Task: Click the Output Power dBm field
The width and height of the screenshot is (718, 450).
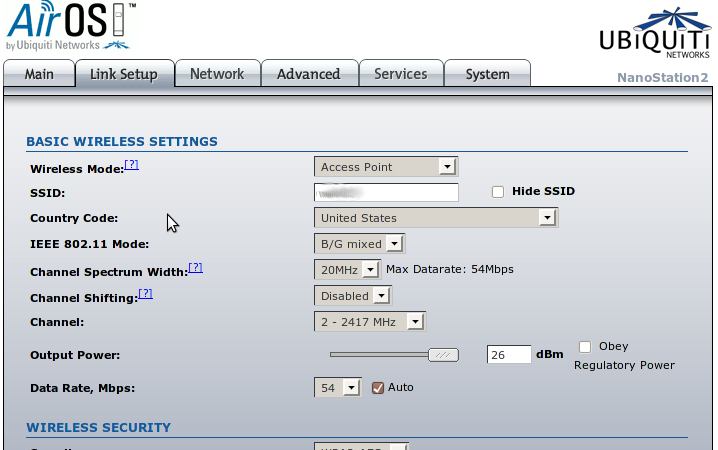Action: pos(509,355)
